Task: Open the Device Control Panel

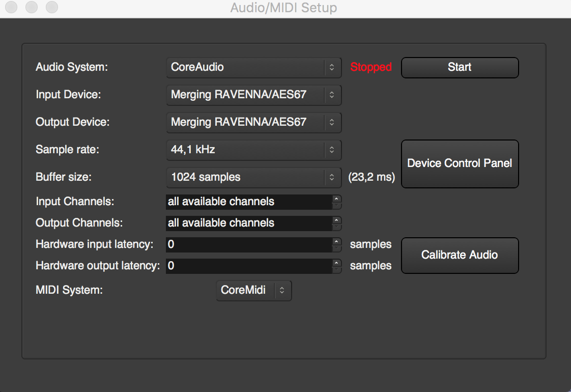Action: (x=460, y=163)
